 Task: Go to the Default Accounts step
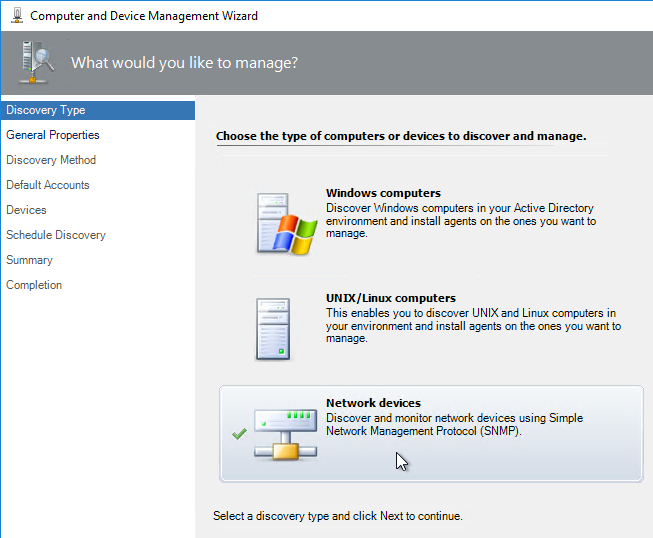(48, 185)
